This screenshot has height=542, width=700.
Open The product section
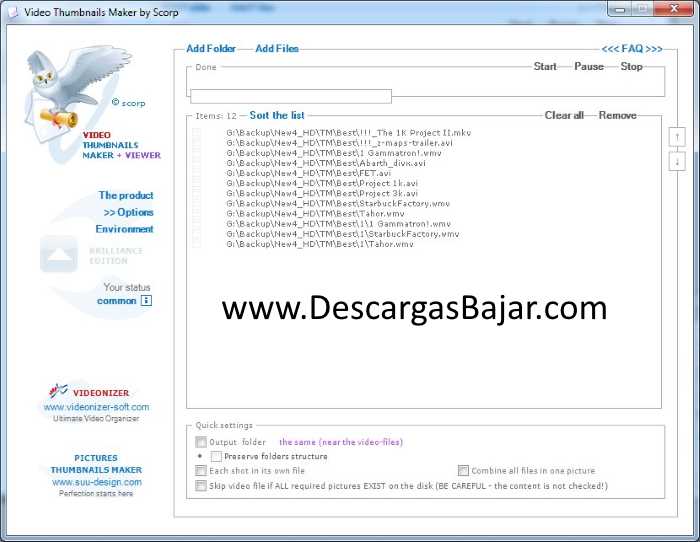tap(126, 195)
